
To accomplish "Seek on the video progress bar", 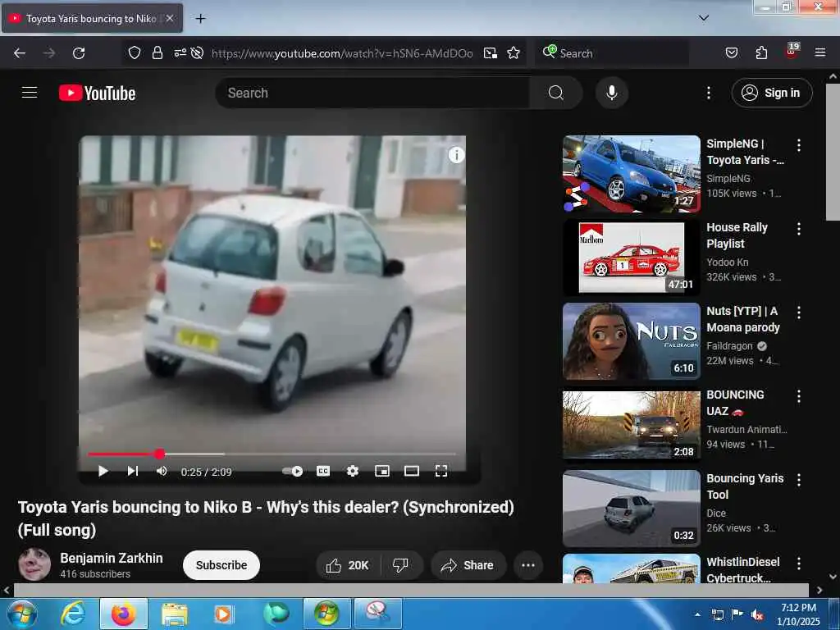I will [272, 454].
